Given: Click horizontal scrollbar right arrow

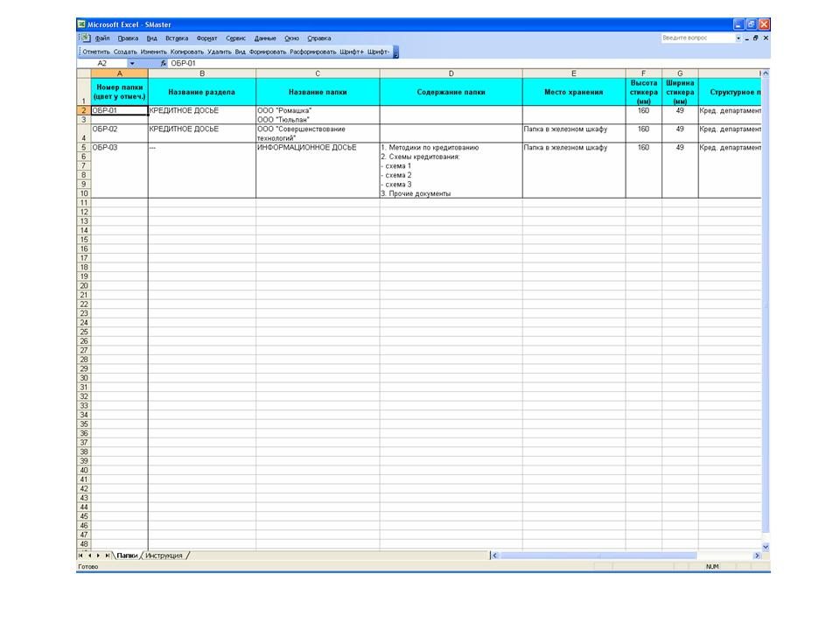Looking at the screenshot, I should [x=757, y=556].
